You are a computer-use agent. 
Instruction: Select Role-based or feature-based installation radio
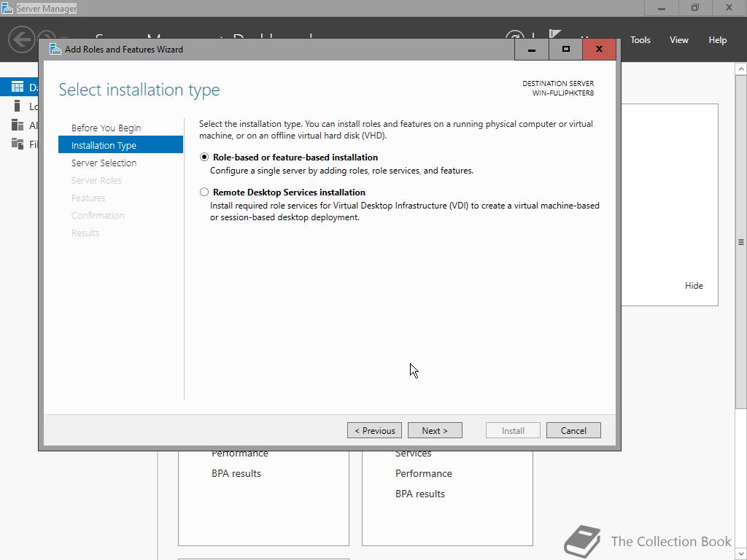204,157
